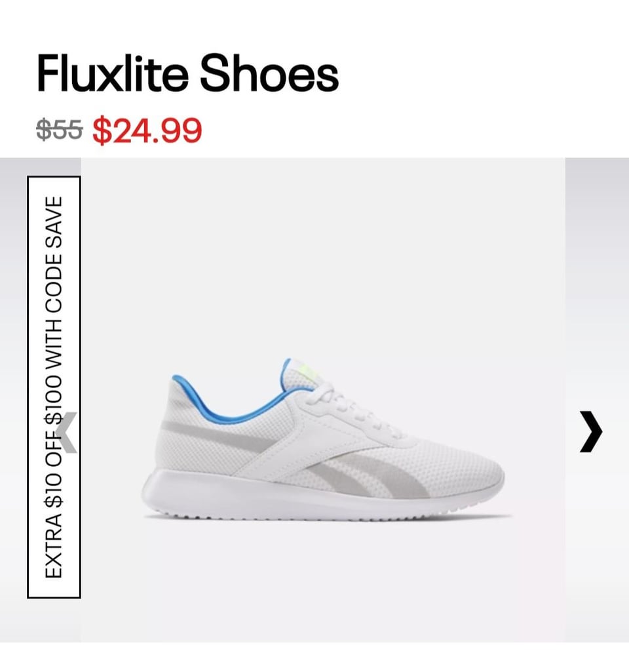Click the shadow beneath the sneaker outsole
The height and width of the screenshot is (672, 629).
(328, 518)
